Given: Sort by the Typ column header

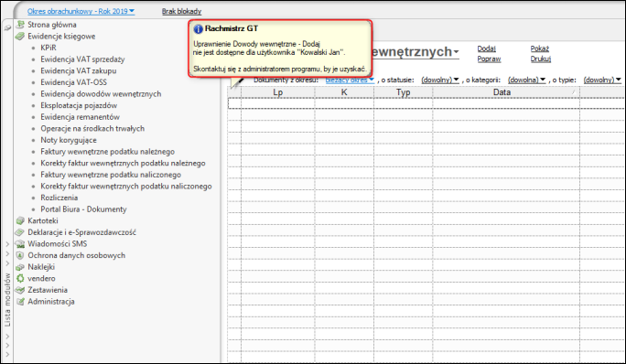Looking at the screenshot, I should [x=404, y=92].
